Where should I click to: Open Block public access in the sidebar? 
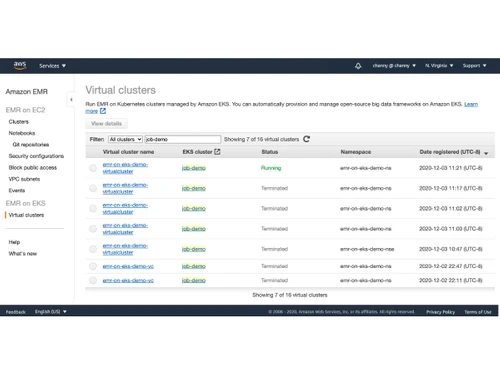33,167
